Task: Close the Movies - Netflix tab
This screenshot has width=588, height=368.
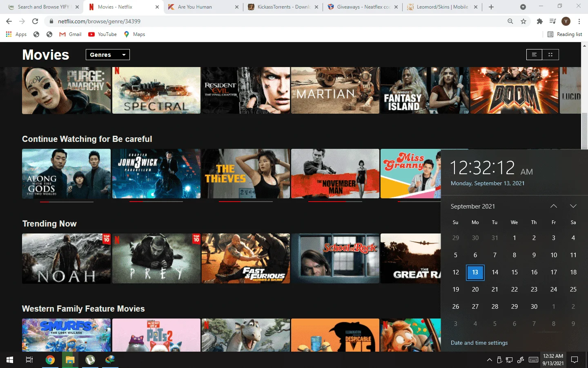Action: coord(157,7)
